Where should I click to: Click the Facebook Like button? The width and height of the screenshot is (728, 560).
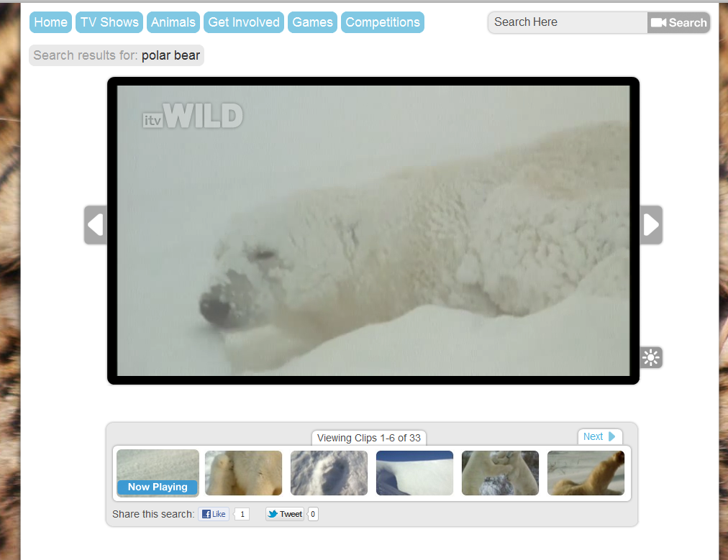tap(214, 514)
